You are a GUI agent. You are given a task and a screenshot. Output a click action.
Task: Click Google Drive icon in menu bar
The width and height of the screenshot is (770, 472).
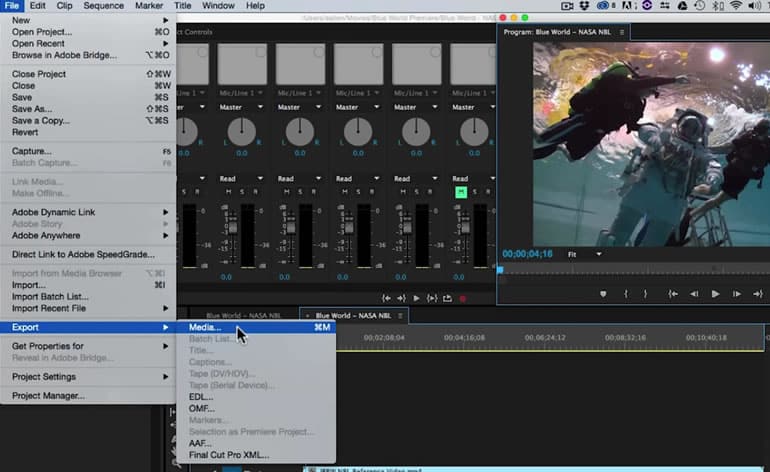[683, 6]
